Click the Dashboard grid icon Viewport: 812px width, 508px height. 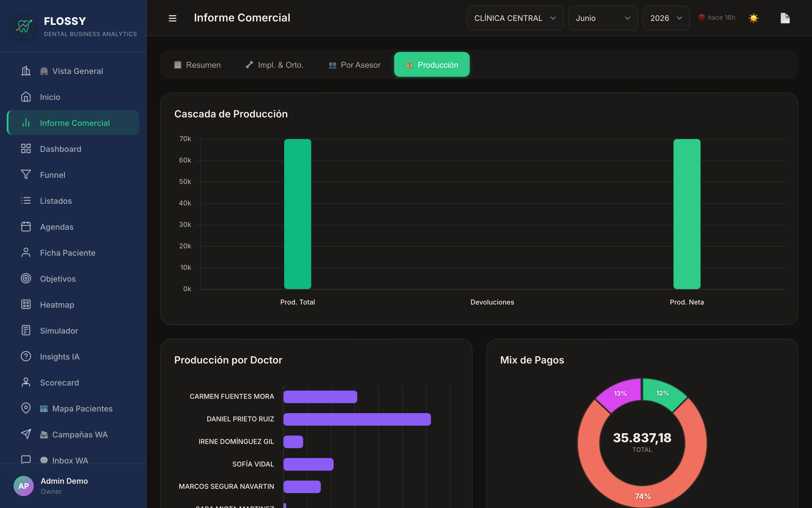[26, 149]
